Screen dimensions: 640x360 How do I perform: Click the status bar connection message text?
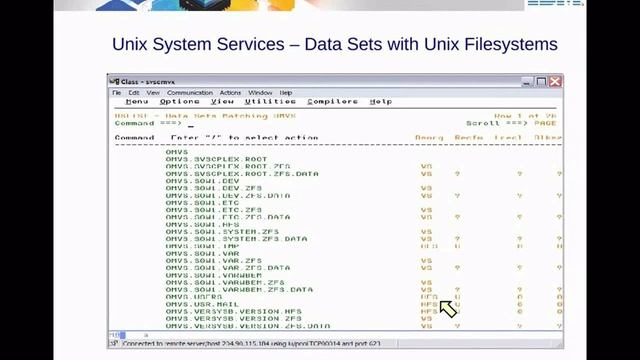coord(251,344)
